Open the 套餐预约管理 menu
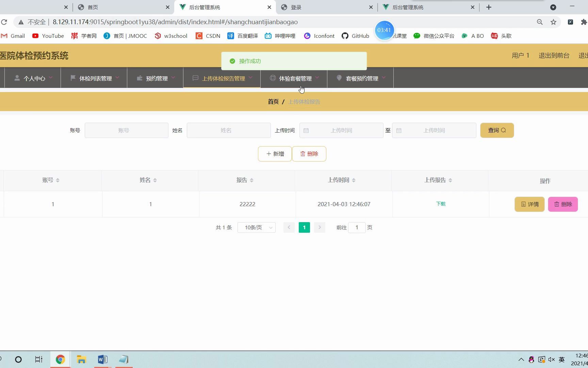The image size is (588, 368). point(360,78)
